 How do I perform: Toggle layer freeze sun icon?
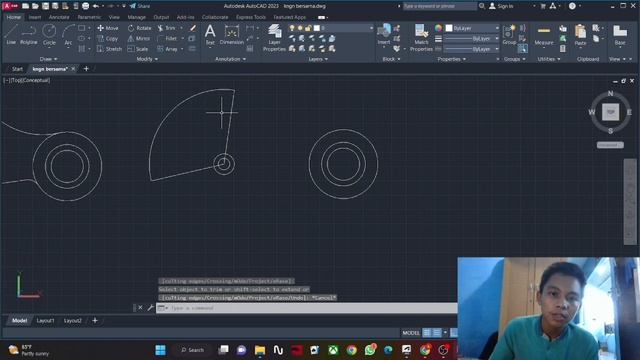[300, 28]
